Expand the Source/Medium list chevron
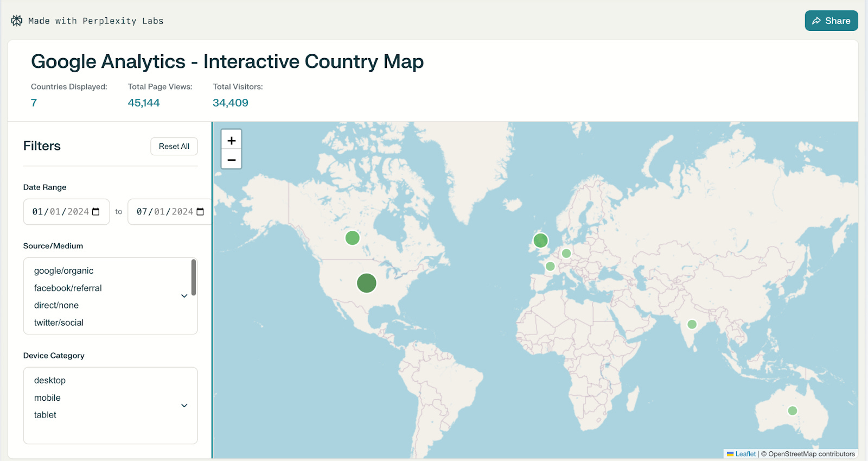The width and height of the screenshot is (868, 461). (x=184, y=296)
